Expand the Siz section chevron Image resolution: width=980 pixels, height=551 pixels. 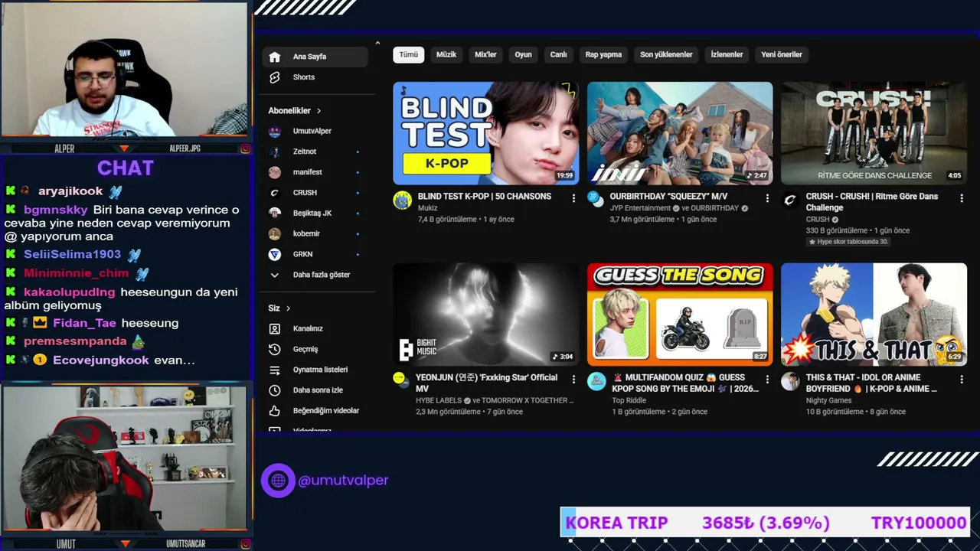point(288,308)
